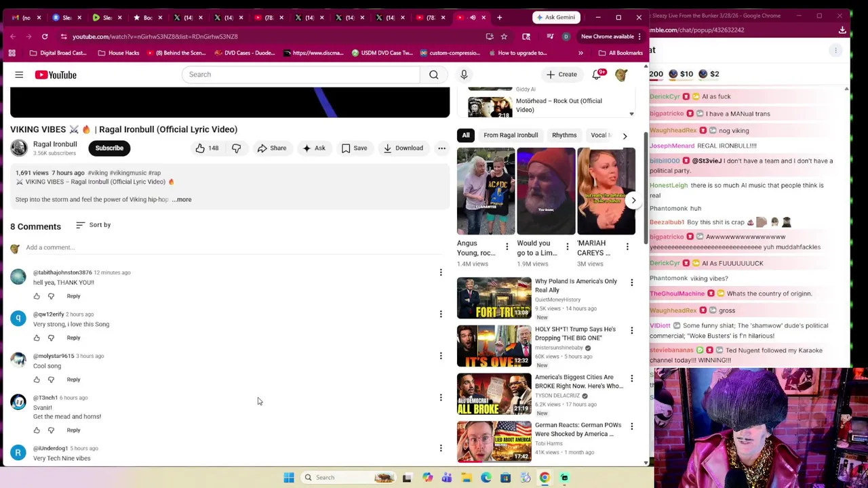Screen dimensions: 868x488
Task: Open Digital Broad Cast bookmark
Action: (58, 53)
